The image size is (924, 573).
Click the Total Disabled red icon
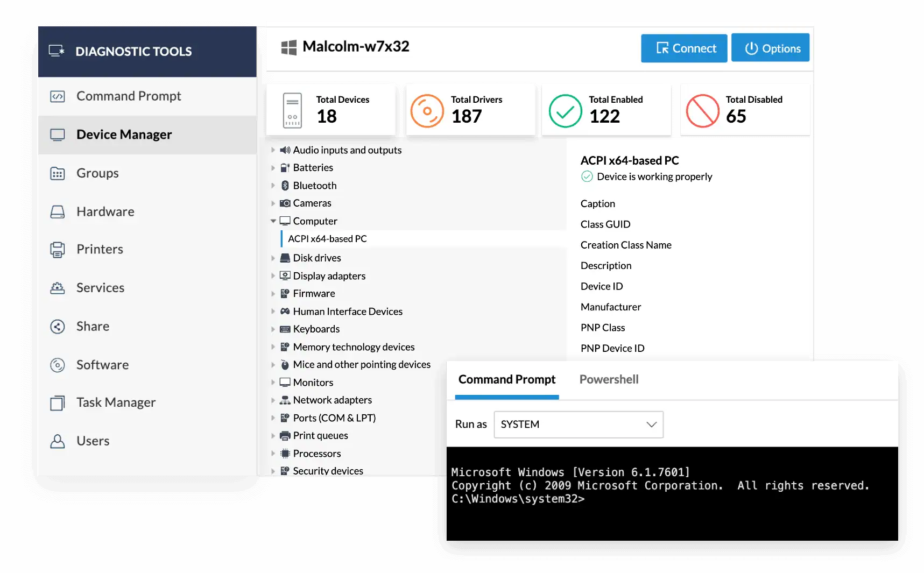(x=702, y=111)
